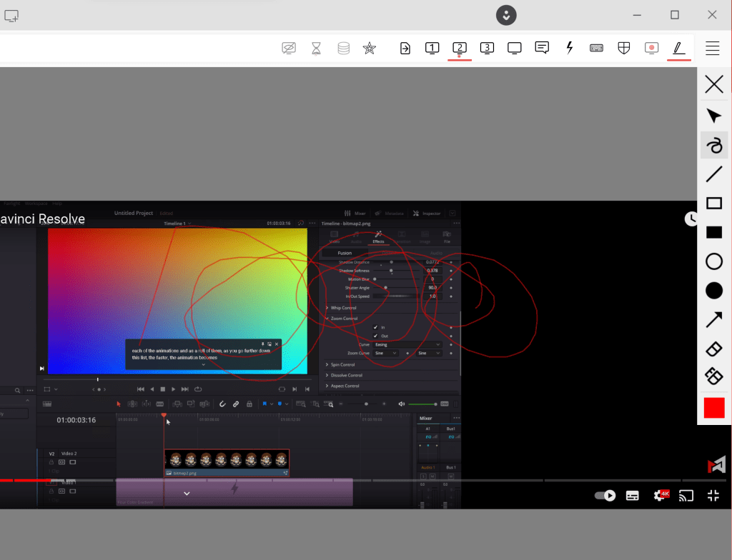Image resolution: width=732 pixels, height=560 pixels.
Task: Adjust the Shutter Angle slider handle
Action: coord(385,287)
